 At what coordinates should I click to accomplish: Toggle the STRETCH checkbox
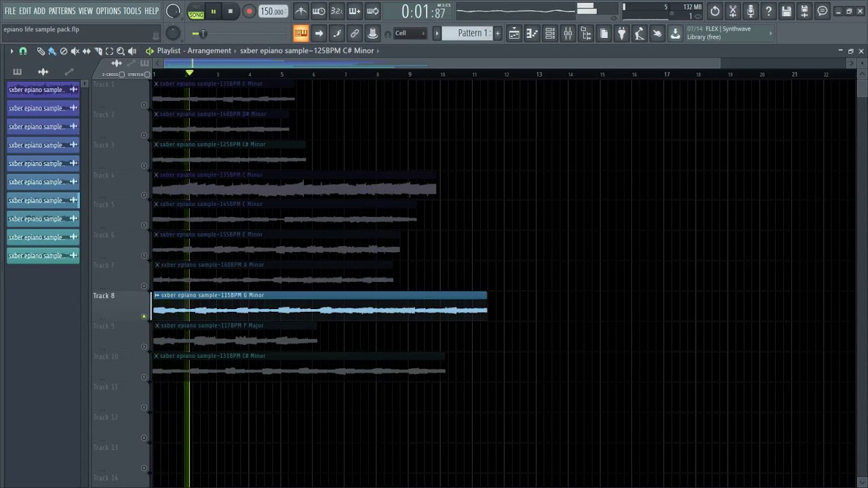147,75
